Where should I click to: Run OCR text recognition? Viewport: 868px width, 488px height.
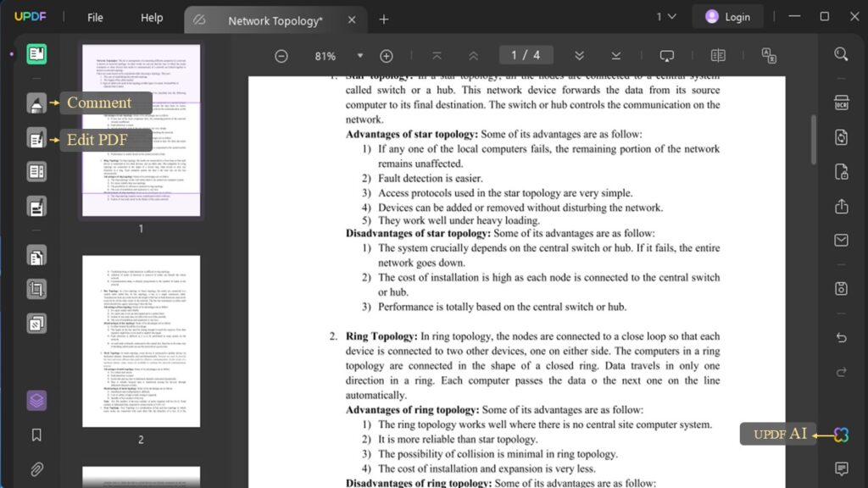pos(842,103)
